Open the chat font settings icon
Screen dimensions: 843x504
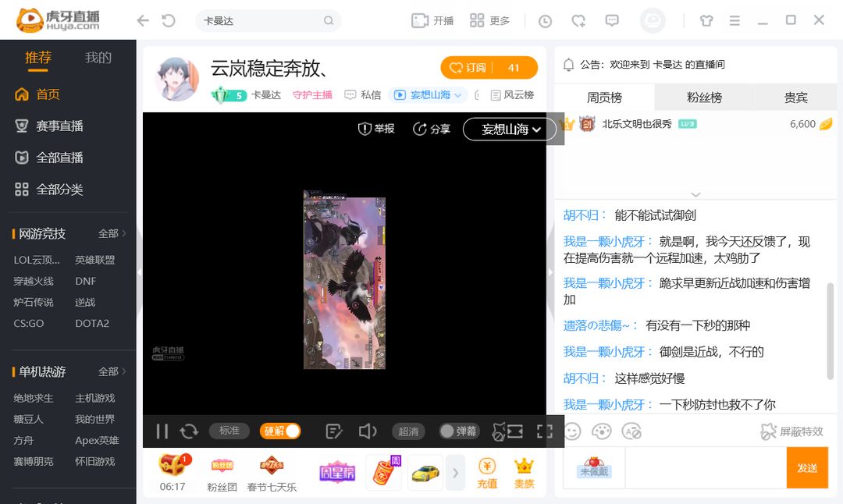[631, 431]
